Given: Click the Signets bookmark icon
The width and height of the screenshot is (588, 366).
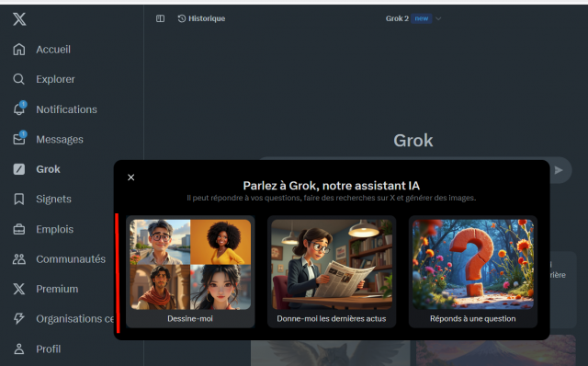Looking at the screenshot, I should click(19, 199).
